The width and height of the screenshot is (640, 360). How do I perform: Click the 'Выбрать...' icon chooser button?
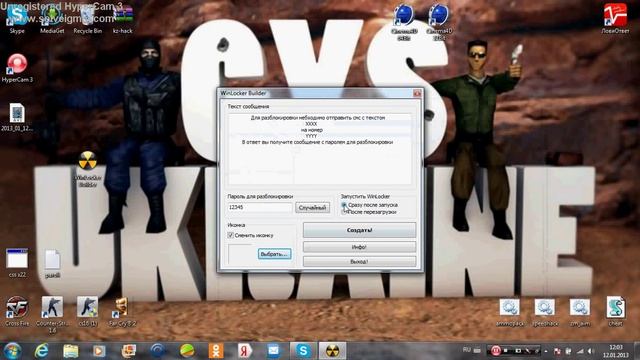pyautogui.click(x=275, y=254)
